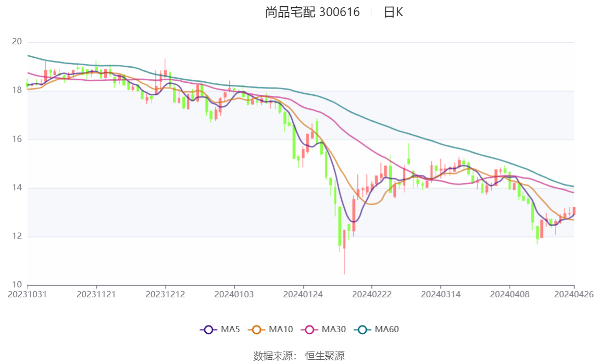
Task: Click the y-axis label 14
Action: (x=17, y=188)
